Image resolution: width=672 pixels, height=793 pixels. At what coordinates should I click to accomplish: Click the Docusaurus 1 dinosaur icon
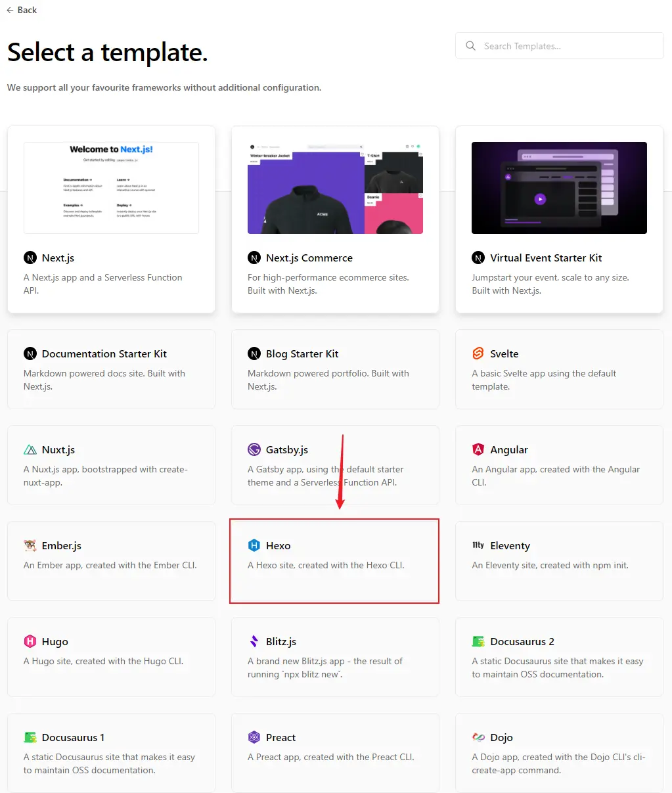[x=30, y=737]
